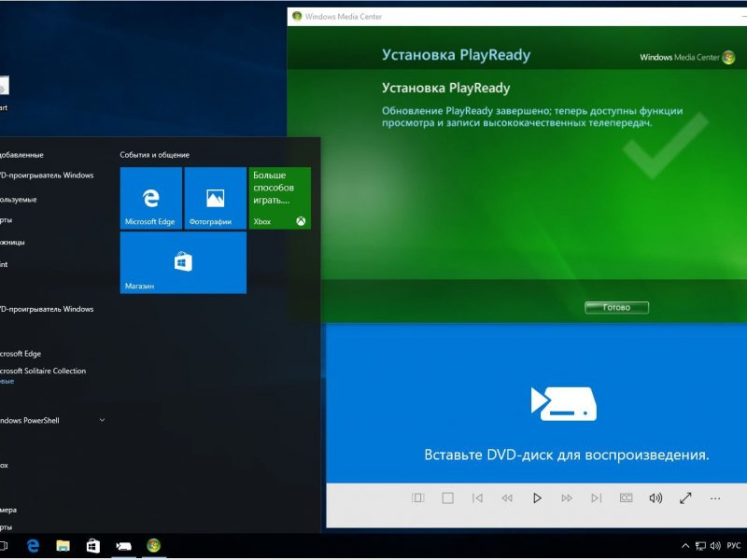This screenshot has height=560, width=747.
Task: Click large DVD drive icon in player
Action: click(564, 404)
